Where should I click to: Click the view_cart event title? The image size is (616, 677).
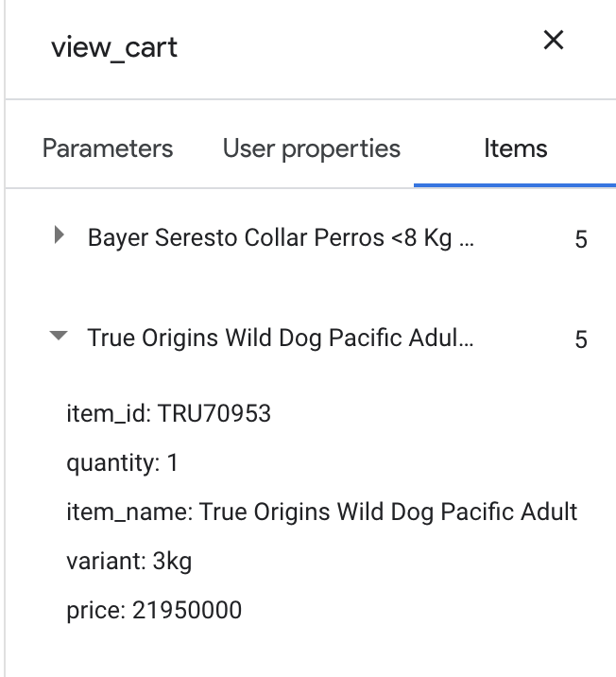click(x=114, y=47)
